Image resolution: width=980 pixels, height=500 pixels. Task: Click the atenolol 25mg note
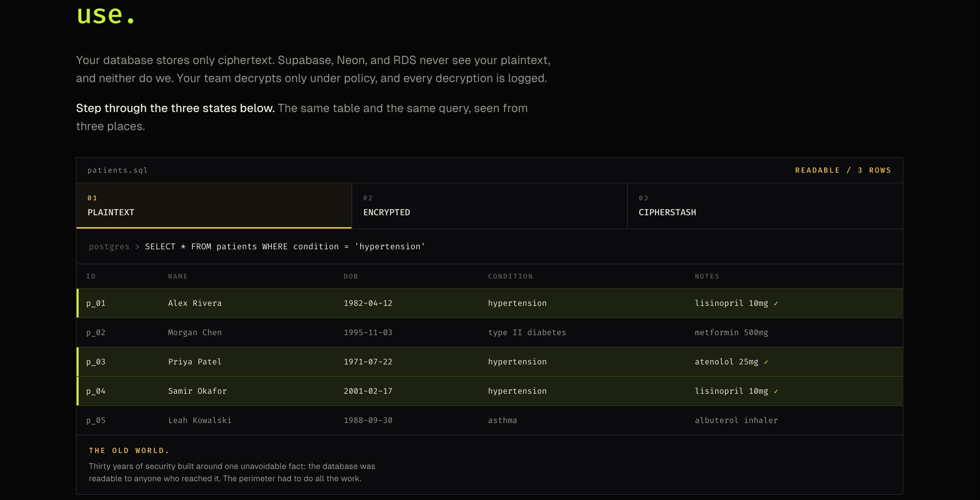pos(726,362)
